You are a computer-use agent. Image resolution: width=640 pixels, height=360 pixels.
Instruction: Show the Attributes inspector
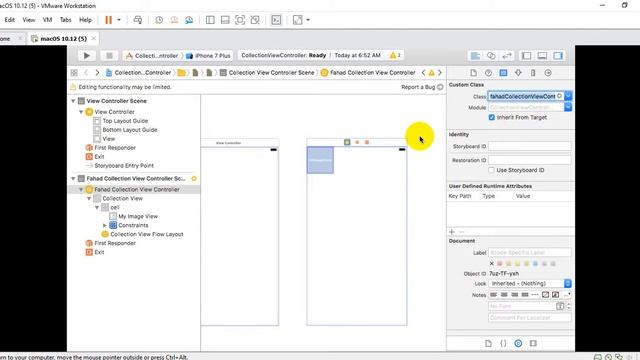518,73
